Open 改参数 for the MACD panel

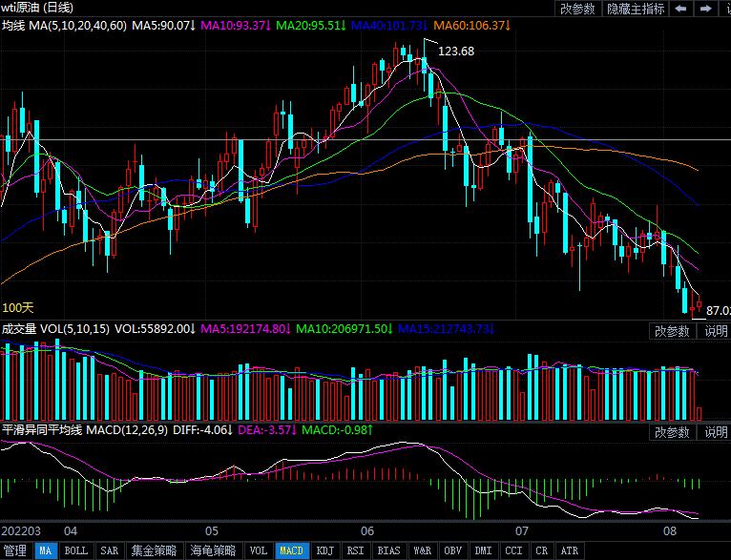coord(672,432)
